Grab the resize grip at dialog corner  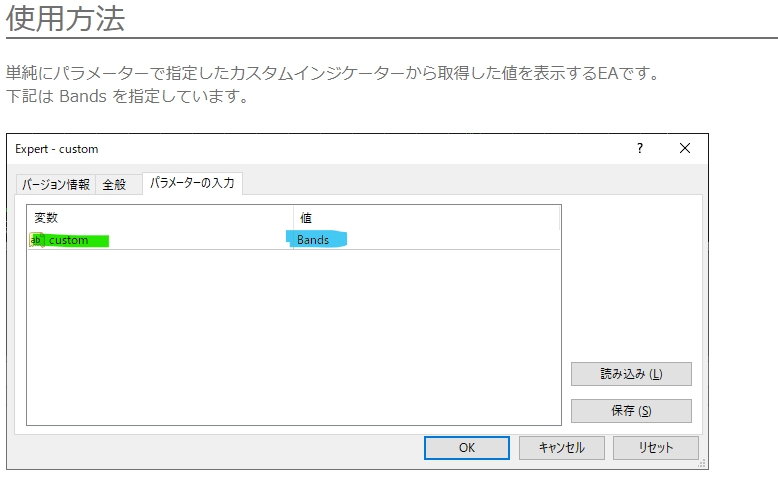click(702, 463)
